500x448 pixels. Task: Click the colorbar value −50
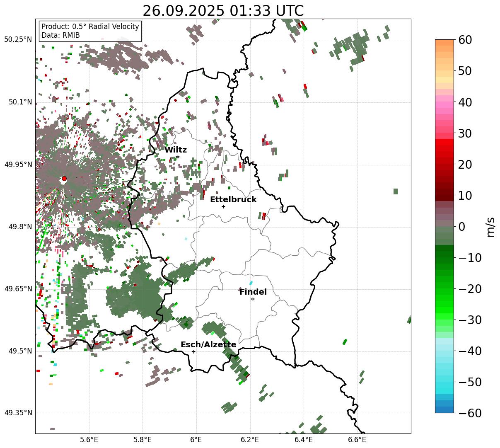(x=470, y=382)
